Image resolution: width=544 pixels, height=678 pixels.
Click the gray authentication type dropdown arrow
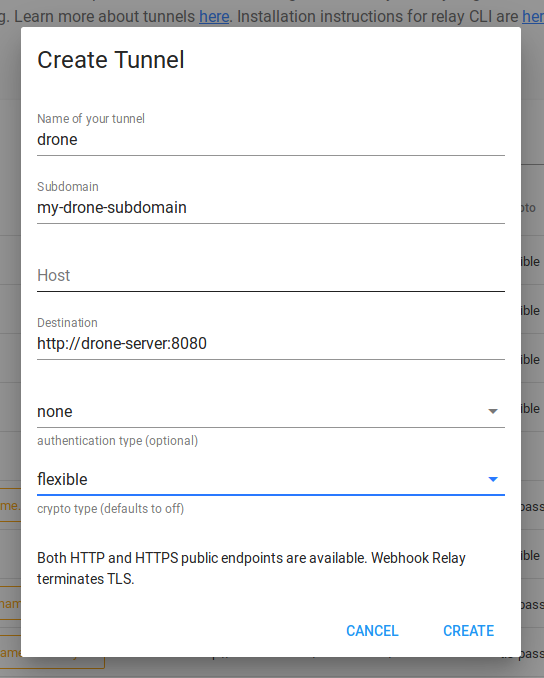coord(493,411)
